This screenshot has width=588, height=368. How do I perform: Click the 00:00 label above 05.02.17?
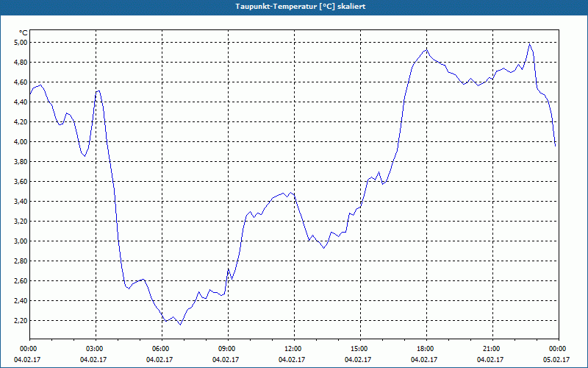[559, 349]
